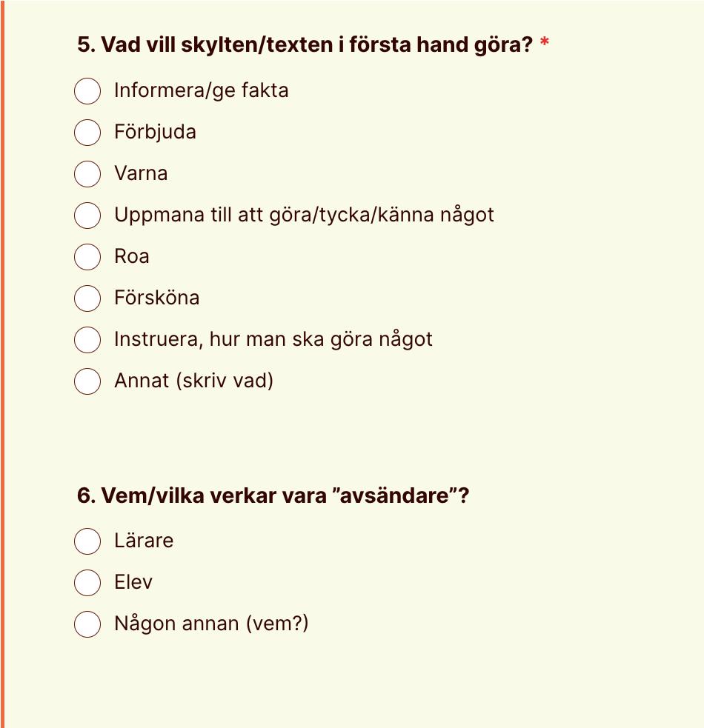704x728 pixels.
Task: Select the Någon annan (vem?) radio button
Action: tap(87, 624)
